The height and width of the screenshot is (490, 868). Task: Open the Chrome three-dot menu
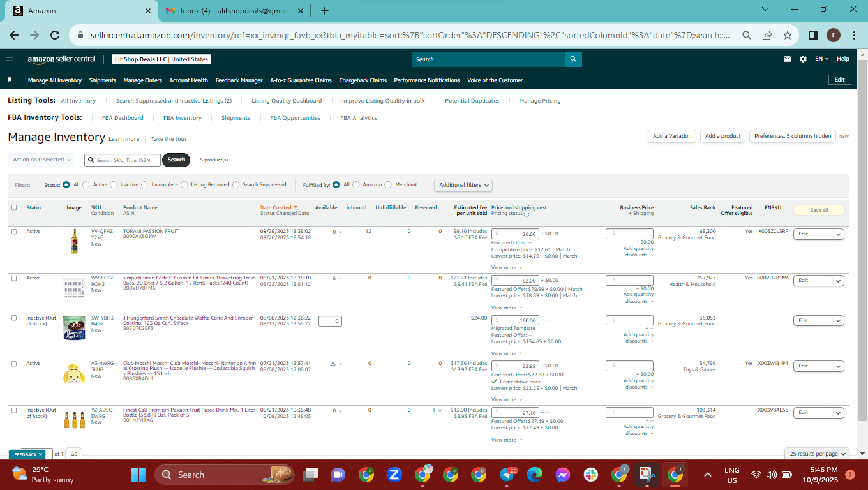pyautogui.click(x=854, y=36)
